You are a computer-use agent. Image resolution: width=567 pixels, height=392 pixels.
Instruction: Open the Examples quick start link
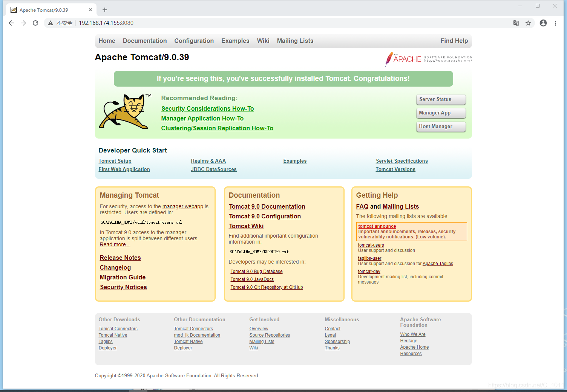295,161
